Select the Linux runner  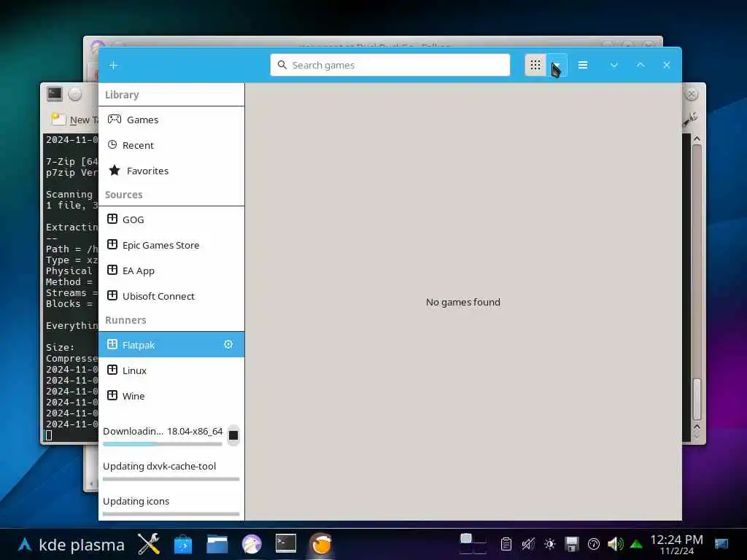pyautogui.click(x=171, y=370)
